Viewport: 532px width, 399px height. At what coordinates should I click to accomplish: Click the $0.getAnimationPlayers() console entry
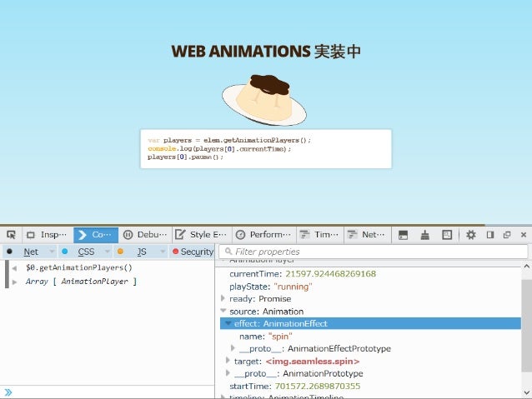pyautogui.click(x=78, y=267)
